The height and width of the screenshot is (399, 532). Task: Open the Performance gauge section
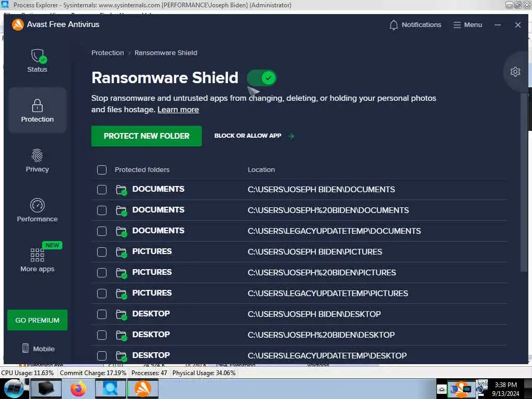click(37, 210)
